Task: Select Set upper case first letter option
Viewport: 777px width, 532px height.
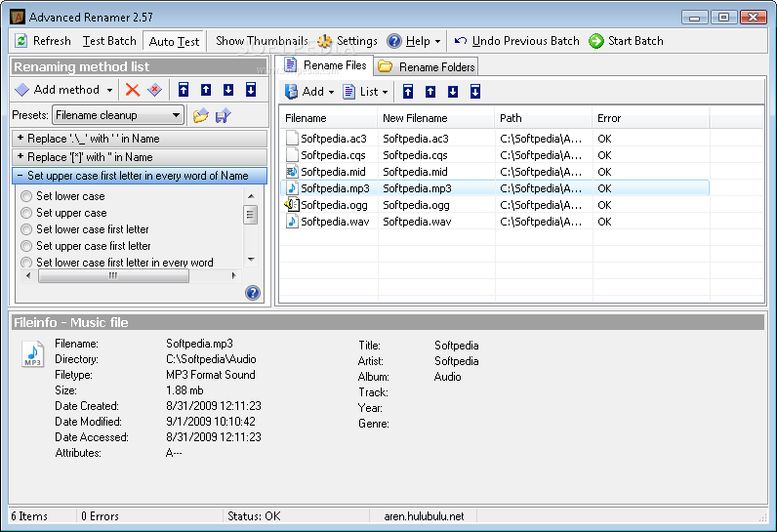Action: 26,246
